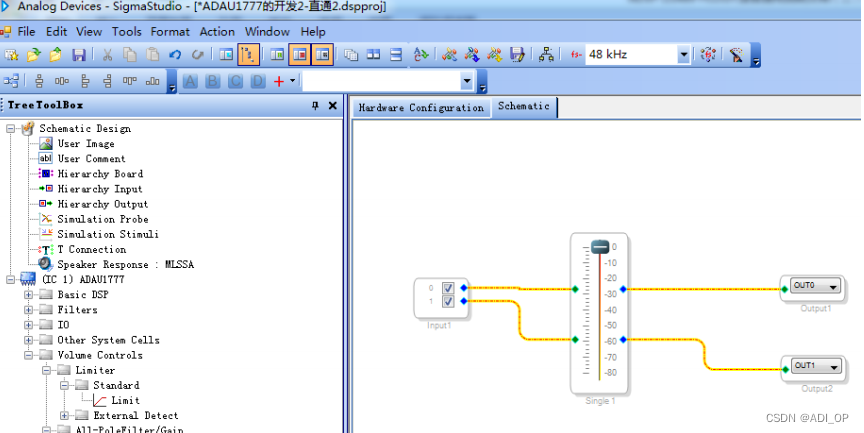Click the Copy icon in the toolbar
The width and height of the screenshot is (864, 433).
tap(130, 55)
